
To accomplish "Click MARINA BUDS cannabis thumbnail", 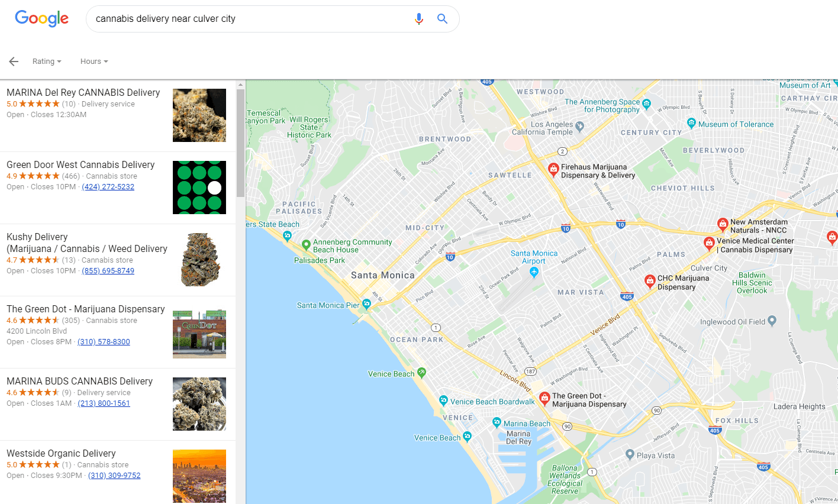I will (x=199, y=404).
